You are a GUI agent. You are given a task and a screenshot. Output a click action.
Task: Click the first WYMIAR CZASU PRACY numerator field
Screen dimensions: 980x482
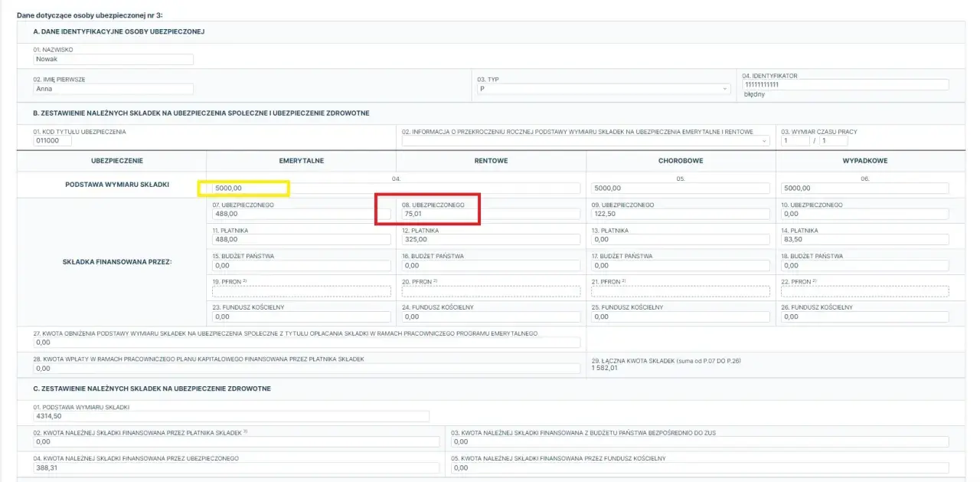[x=795, y=141]
